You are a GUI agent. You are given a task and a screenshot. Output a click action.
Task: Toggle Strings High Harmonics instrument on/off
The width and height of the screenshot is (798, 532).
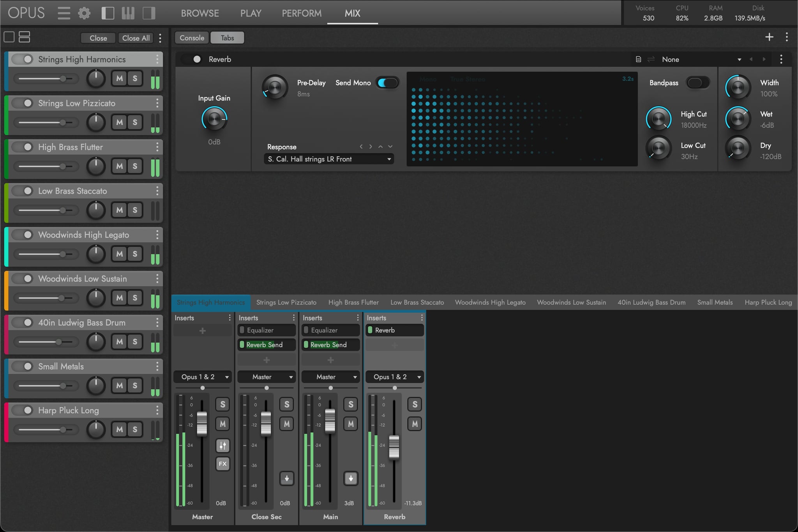[x=22, y=59]
